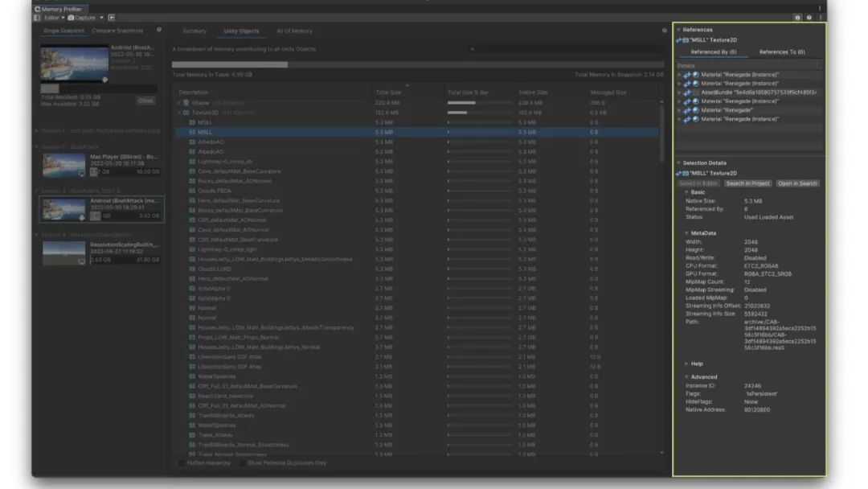868x489 pixels.
Task: Enable Show Potential Duplicates Only checkbox
Action: 240,463
